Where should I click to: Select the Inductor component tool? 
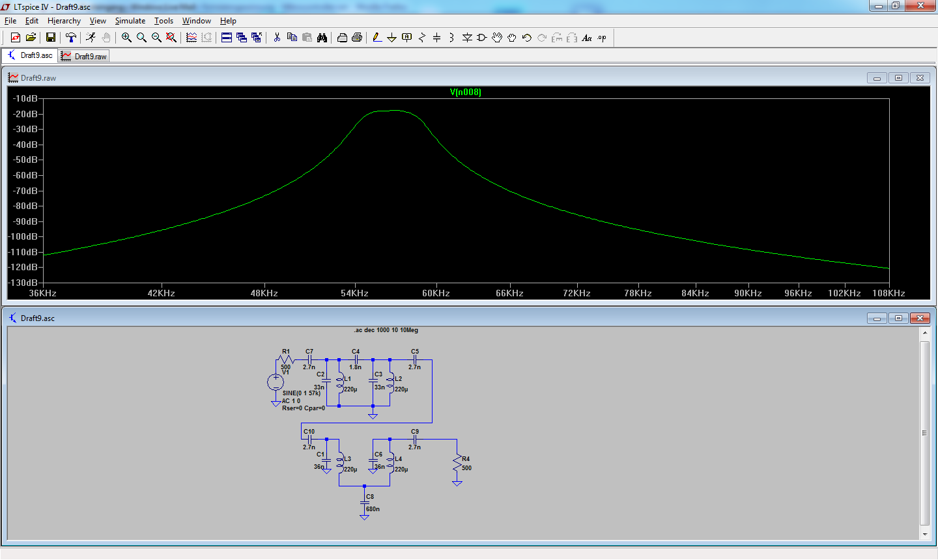click(x=451, y=38)
